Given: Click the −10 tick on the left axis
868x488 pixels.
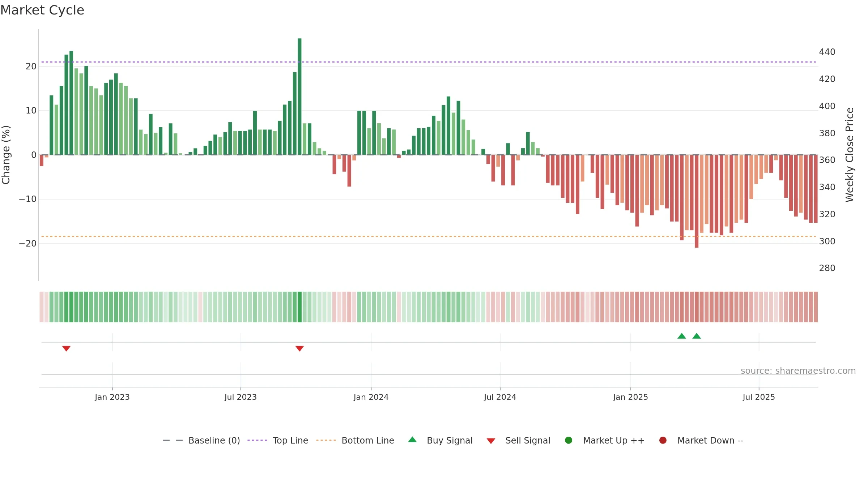Looking at the screenshot, I should point(28,199).
